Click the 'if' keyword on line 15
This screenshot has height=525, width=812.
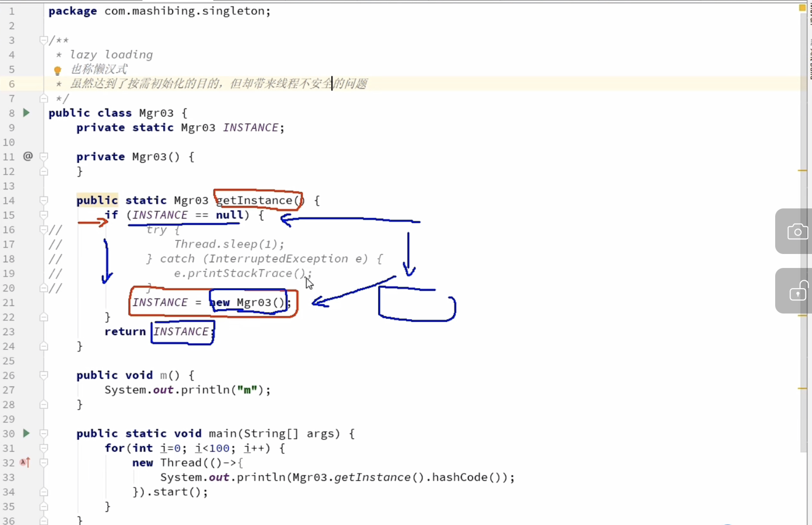111,215
